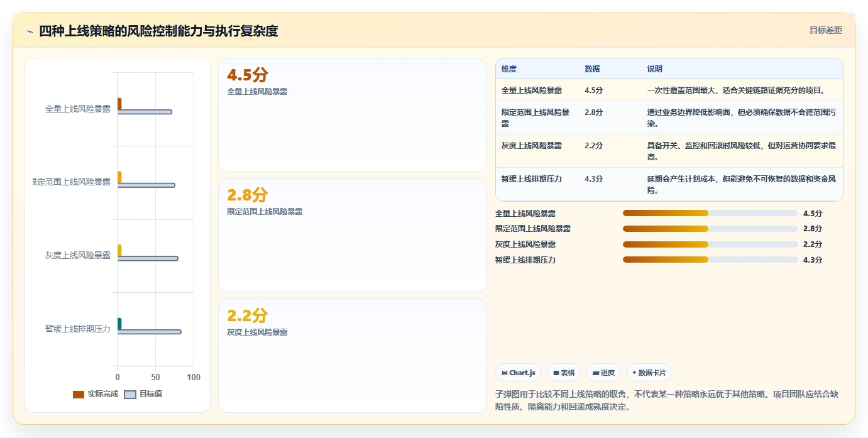Click the lightning icon beside the page title
The image size is (868, 438).
coord(30,31)
